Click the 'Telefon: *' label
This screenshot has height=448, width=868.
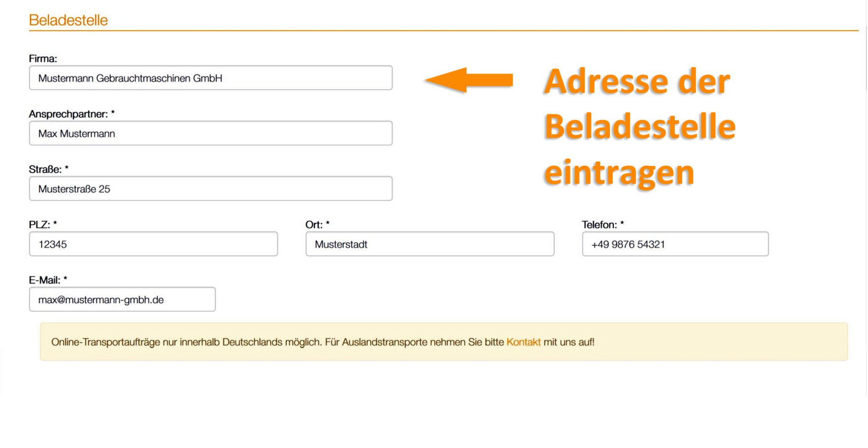603,225
